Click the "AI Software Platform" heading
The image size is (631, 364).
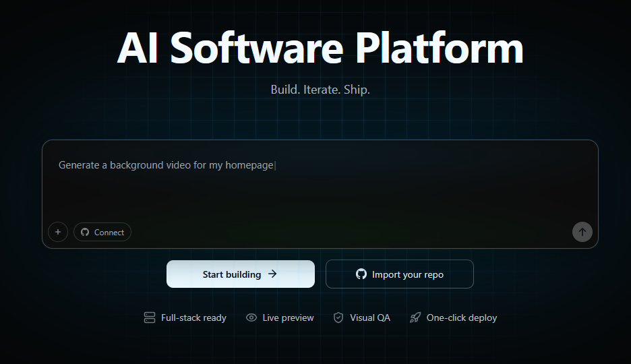click(x=320, y=48)
